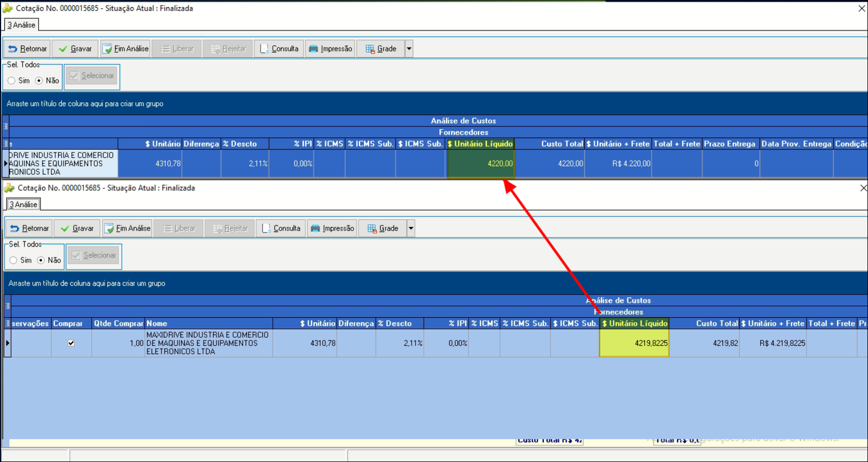Click $ Unitário Líquido header in bottom grid
The height and width of the screenshot is (462, 868).
pyautogui.click(x=635, y=323)
